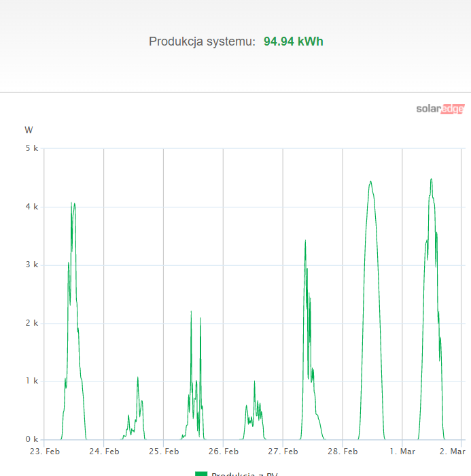Click the 27 Feb production spike
Viewport: 471px width, 476px height.
305,241
